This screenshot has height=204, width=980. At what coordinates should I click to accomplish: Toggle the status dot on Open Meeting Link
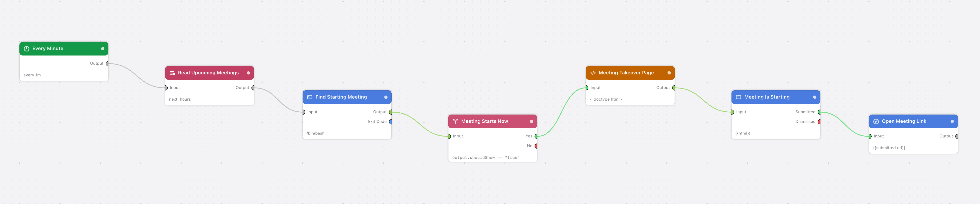(x=952, y=122)
